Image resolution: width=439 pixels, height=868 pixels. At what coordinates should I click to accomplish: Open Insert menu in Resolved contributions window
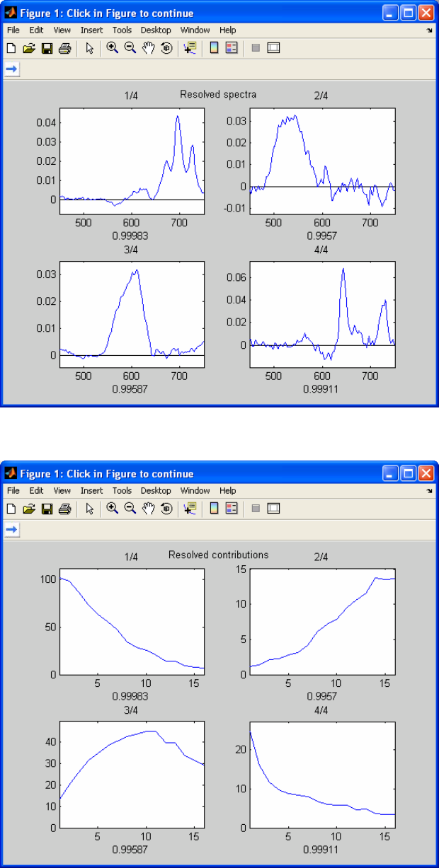(91, 490)
